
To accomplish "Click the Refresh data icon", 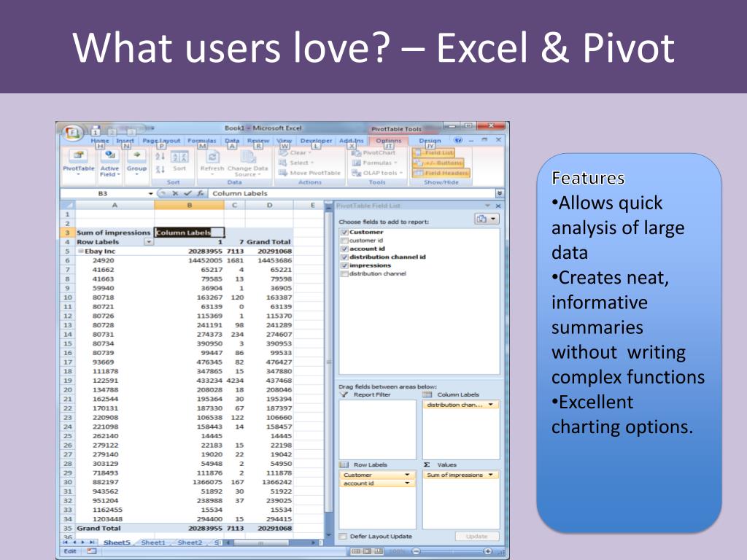I will [212, 157].
